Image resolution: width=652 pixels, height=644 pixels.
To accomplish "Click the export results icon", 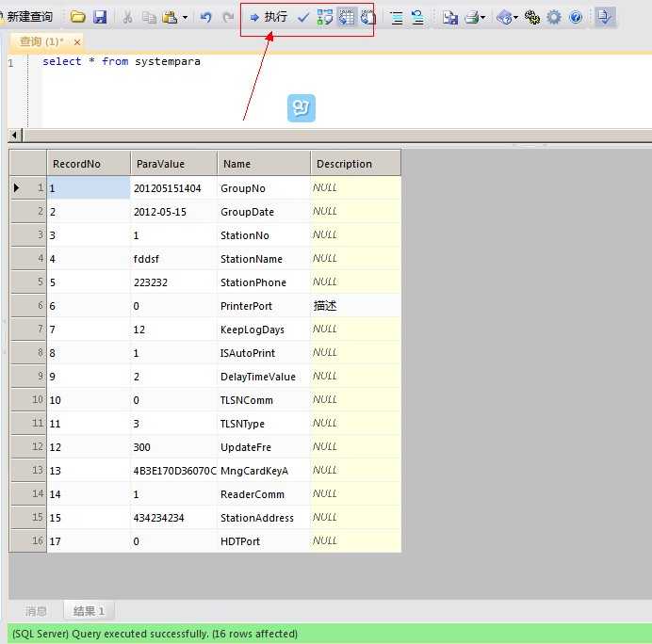I will [450, 18].
